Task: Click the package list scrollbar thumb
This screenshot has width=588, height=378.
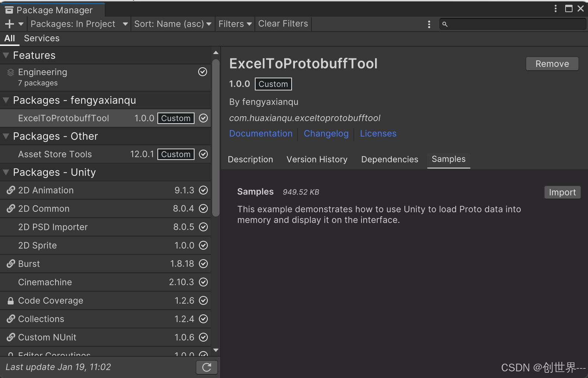Action: click(x=216, y=138)
